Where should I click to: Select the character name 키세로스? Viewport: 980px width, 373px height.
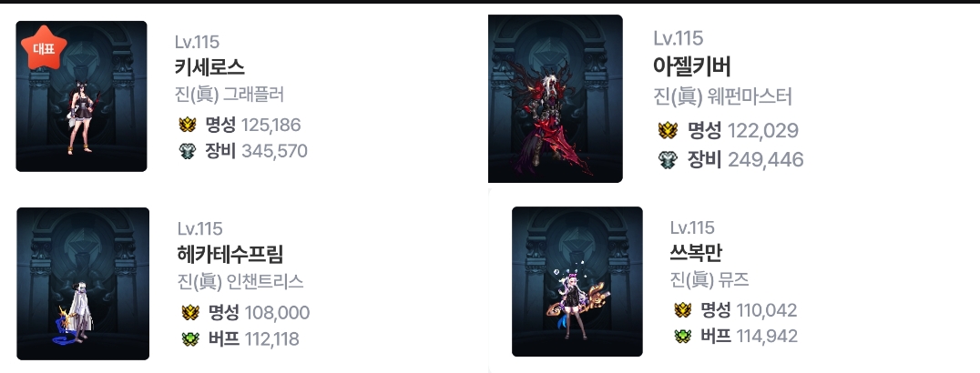click(x=210, y=67)
